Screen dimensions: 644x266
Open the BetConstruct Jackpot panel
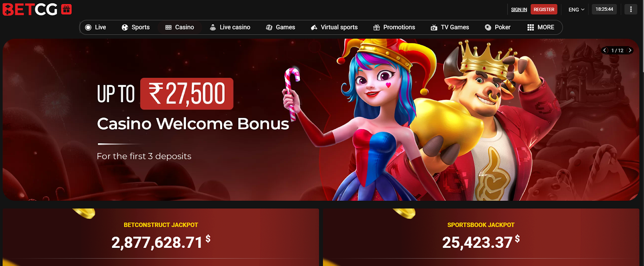coord(161,237)
